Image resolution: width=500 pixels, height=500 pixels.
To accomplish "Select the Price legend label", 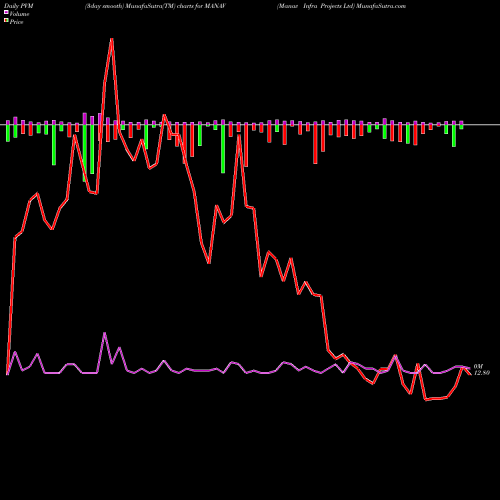I will tap(16, 22).
